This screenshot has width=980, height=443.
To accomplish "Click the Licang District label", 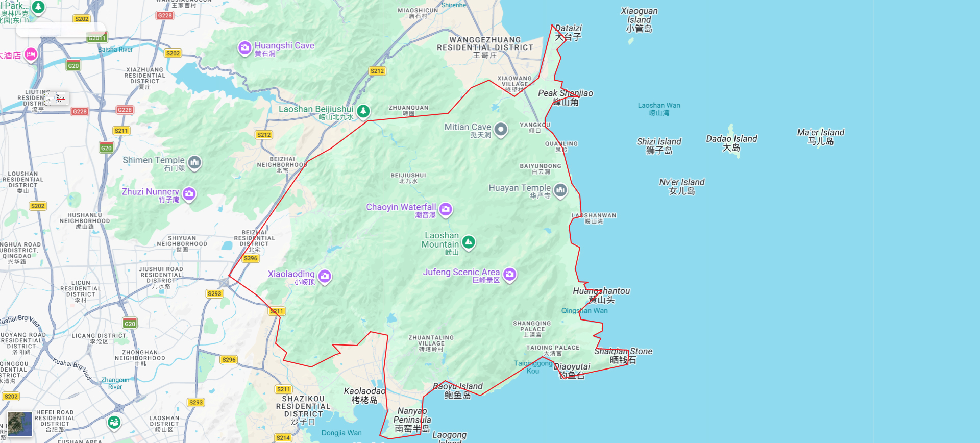I will (99, 338).
